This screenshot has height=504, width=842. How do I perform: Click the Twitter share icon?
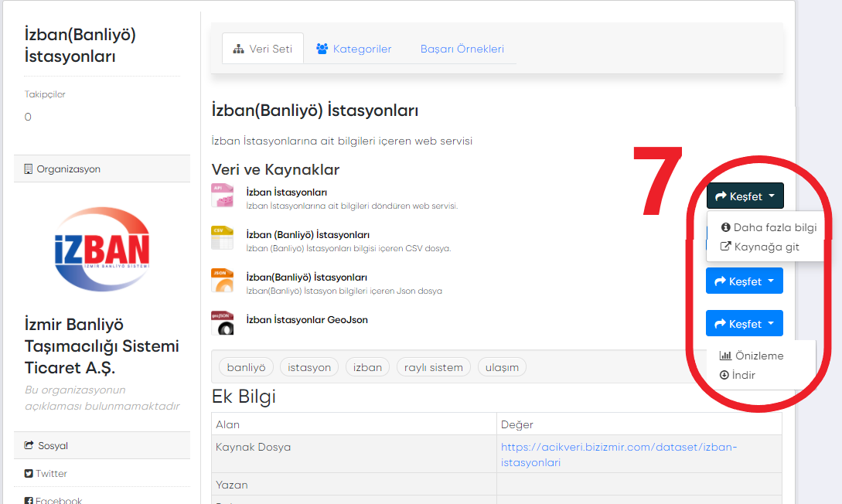pyautogui.click(x=29, y=474)
